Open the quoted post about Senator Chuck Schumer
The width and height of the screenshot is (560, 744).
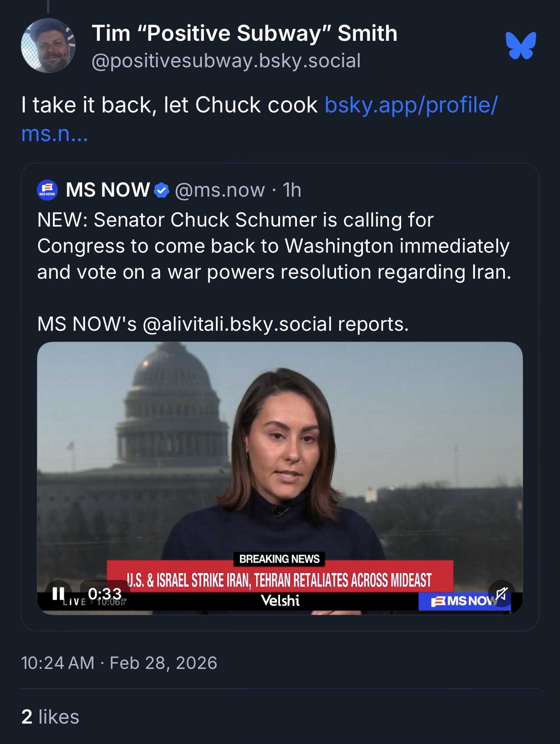tap(274, 246)
